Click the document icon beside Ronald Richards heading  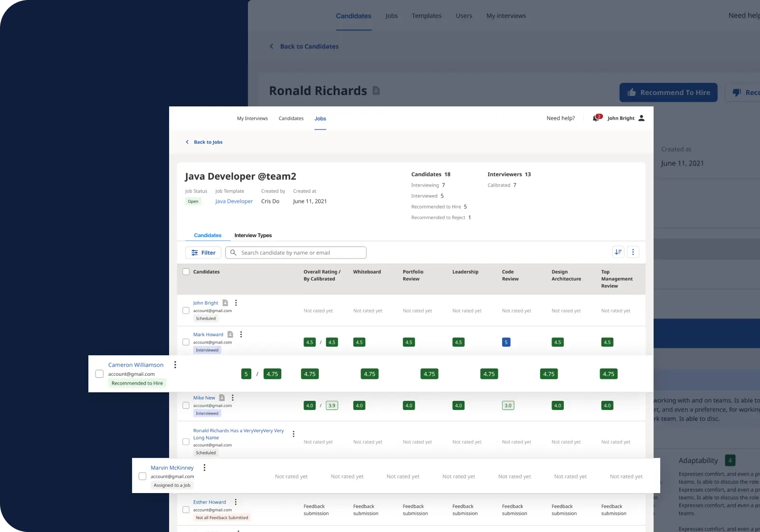(376, 91)
